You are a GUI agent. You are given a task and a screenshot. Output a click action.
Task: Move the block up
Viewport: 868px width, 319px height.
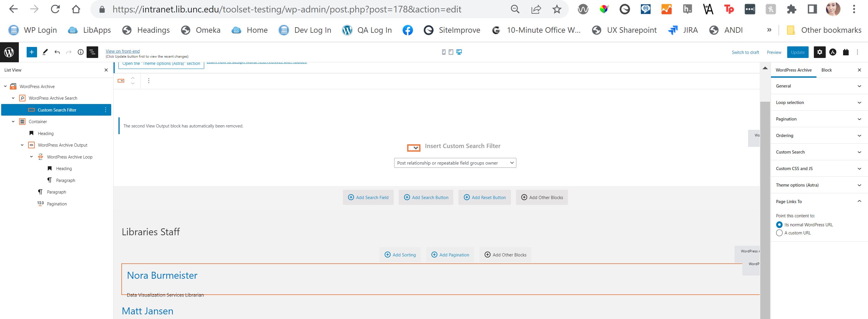tap(133, 78)
